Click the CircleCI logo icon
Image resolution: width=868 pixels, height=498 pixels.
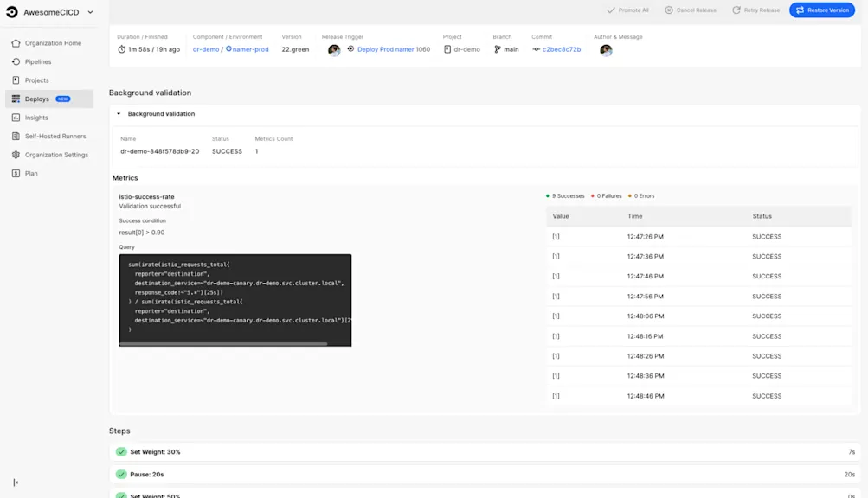[x=11, y=11]
